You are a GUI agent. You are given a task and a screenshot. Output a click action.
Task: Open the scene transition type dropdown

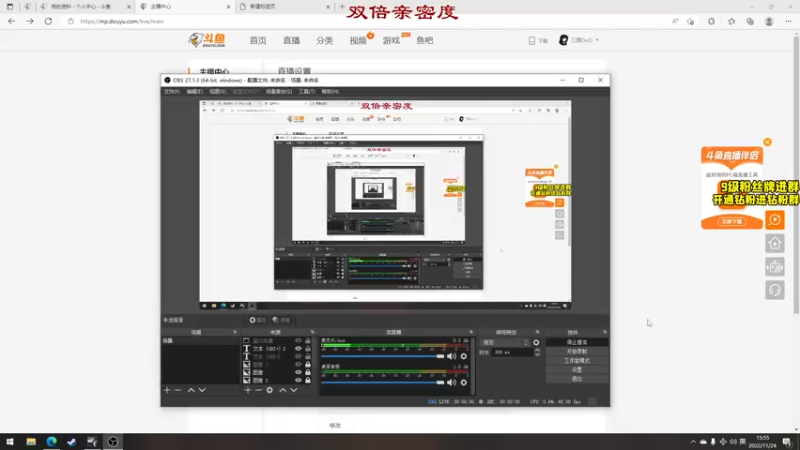tap(505, 342)
